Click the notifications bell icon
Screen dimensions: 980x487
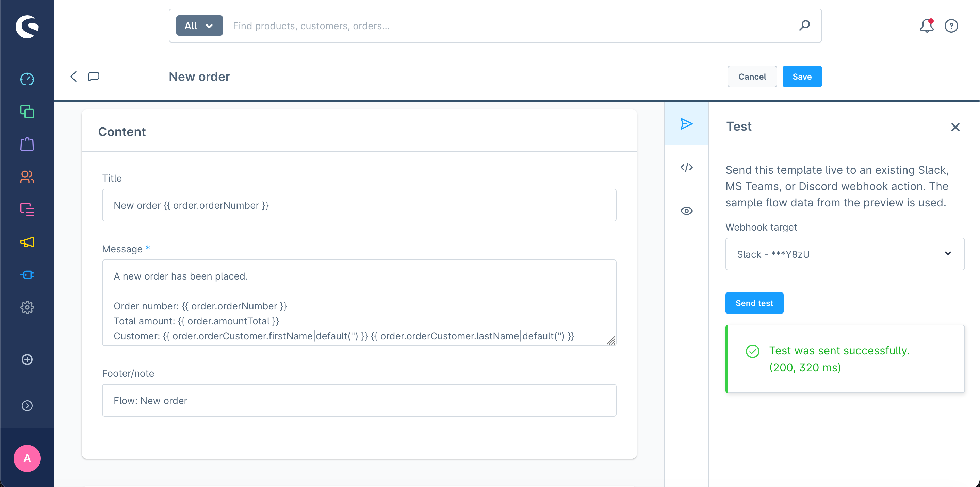point(926,26)
